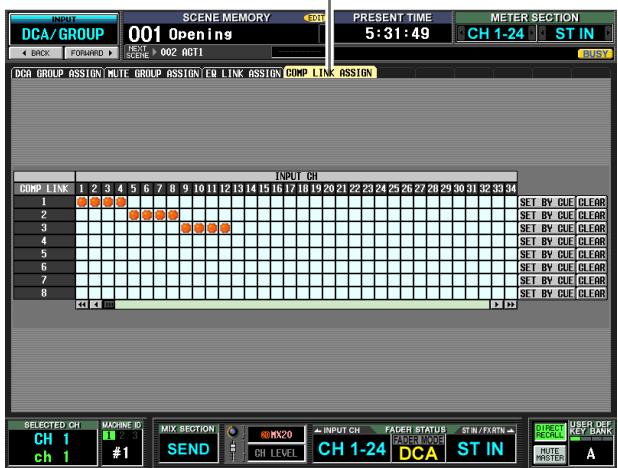Open the DCA/GROUP function selector
The height and width of the screenshot is (468, 618).
click(63, 34)
